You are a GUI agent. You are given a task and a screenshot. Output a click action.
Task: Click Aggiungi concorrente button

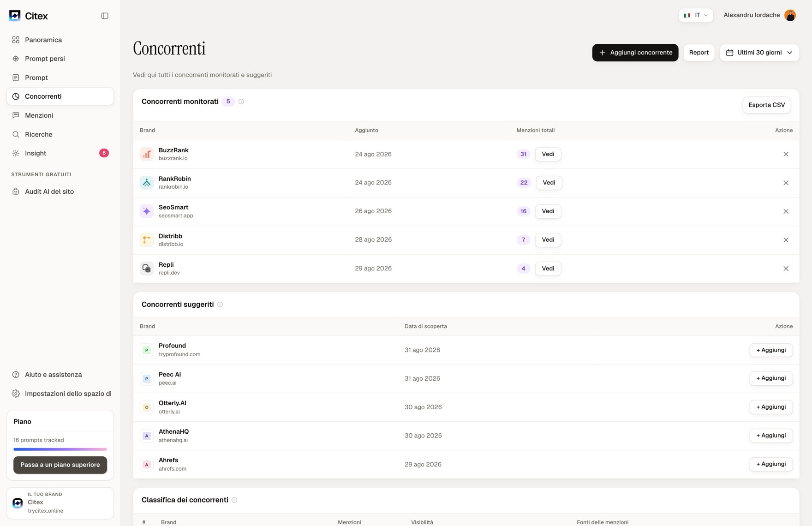635,53
